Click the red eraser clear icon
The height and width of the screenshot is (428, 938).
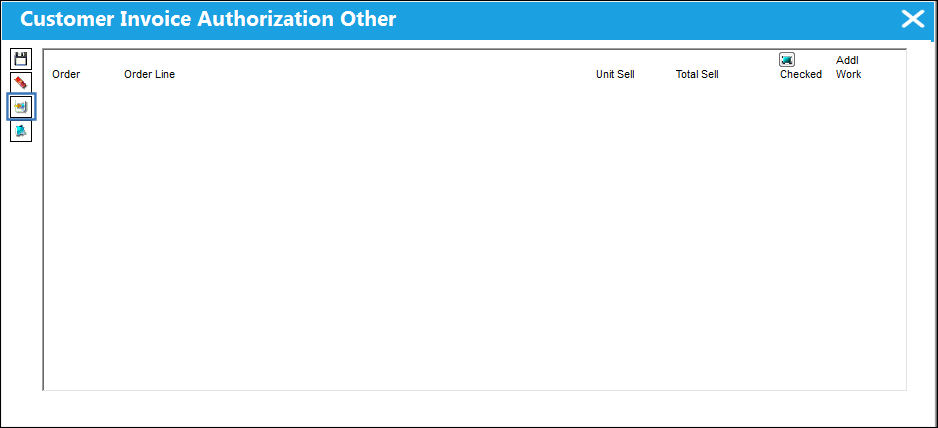coord(21,83)
